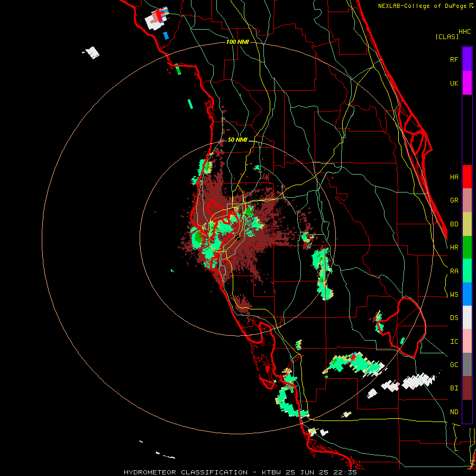Click the GC legend label

(454, 365)
